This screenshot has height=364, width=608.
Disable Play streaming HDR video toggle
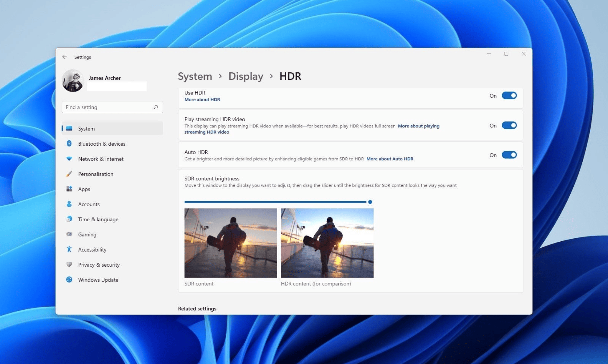509,125
